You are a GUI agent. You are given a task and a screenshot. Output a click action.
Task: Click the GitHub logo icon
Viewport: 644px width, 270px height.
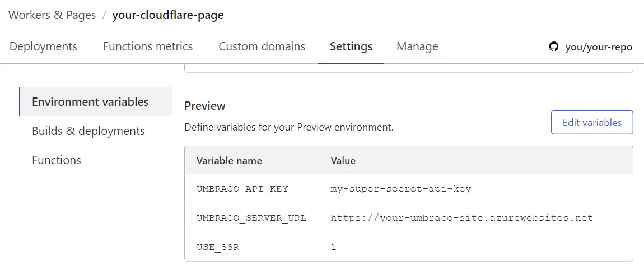553,47
